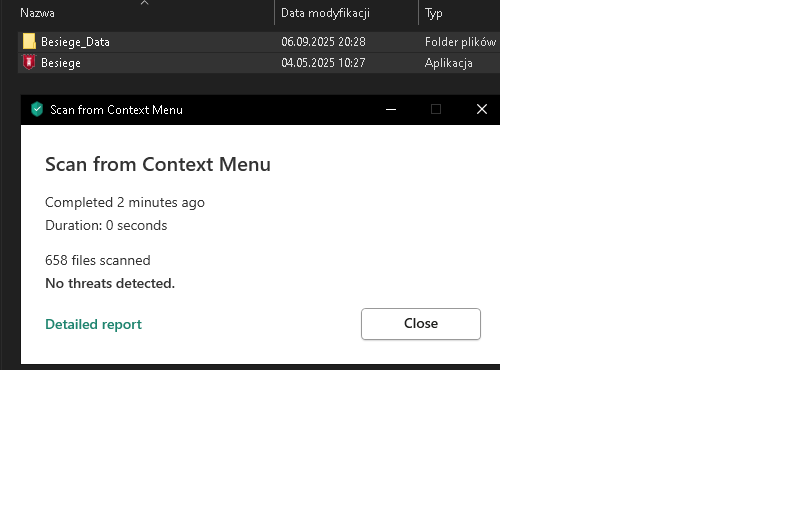This screenshot has width=810, height=527.
Task: Select the Besiege application file name
Action: coord(61,63)
